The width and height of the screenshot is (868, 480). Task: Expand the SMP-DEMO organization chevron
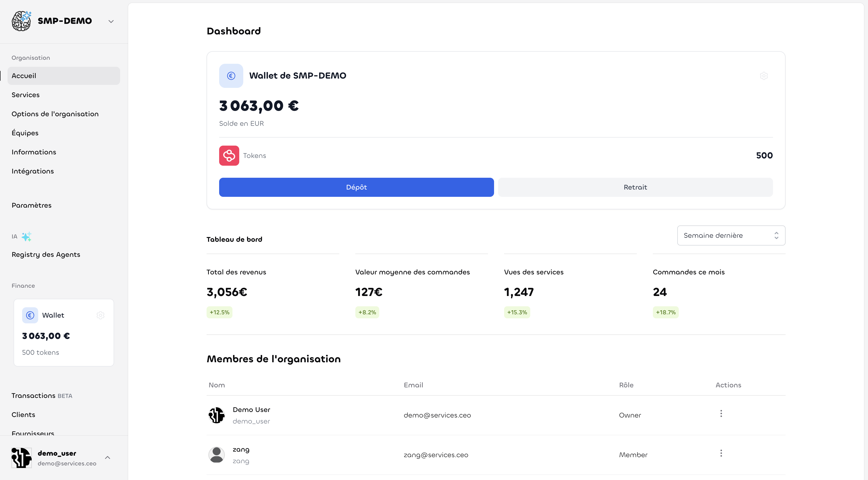point(111,21)
